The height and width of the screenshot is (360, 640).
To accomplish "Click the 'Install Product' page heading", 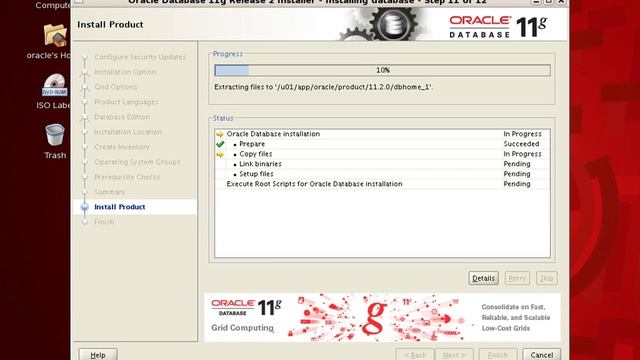I will 110,24.
